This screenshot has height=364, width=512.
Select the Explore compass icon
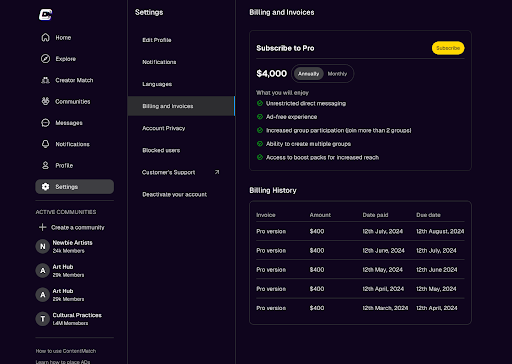(x=45, y=59)
